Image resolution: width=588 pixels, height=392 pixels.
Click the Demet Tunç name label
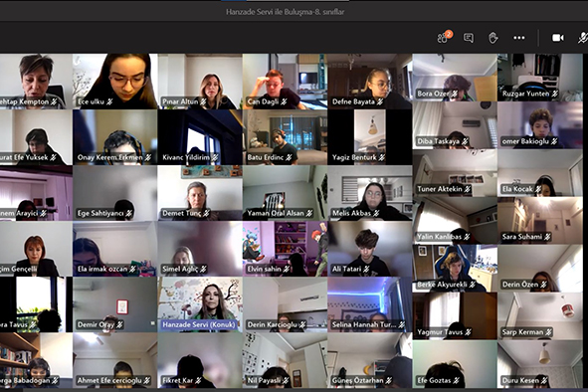(182, 213)
